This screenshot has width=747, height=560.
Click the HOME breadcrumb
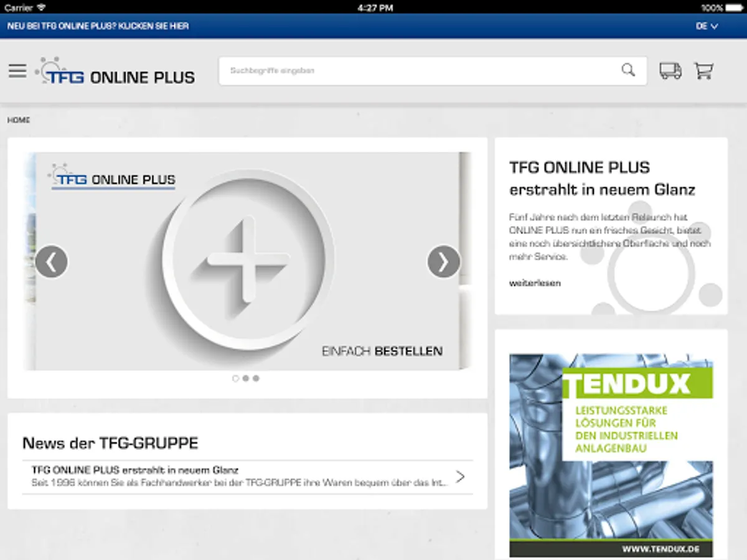click(x=18, y=120)
